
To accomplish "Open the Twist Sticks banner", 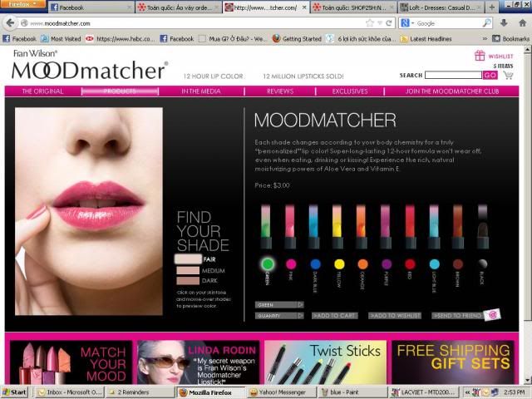I will 325,362.
